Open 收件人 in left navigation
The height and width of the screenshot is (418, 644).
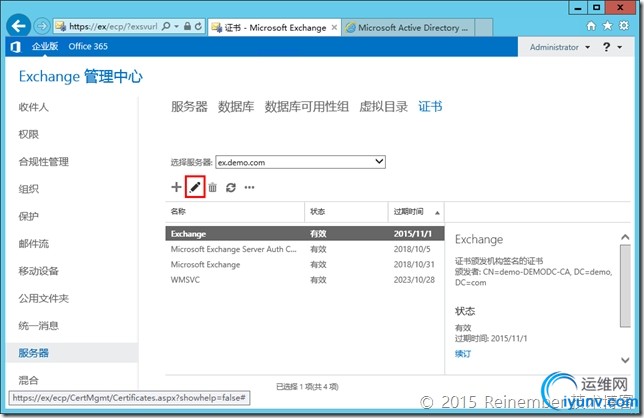33,107
